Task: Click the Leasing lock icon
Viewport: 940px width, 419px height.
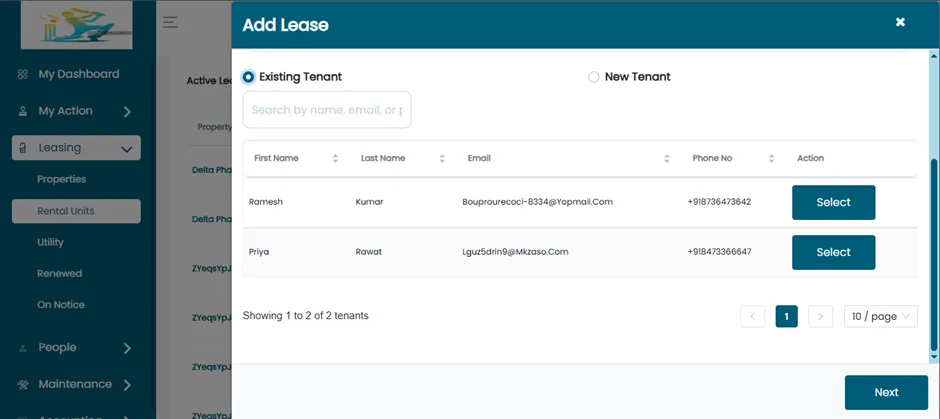Action: [x=23, y=148]
